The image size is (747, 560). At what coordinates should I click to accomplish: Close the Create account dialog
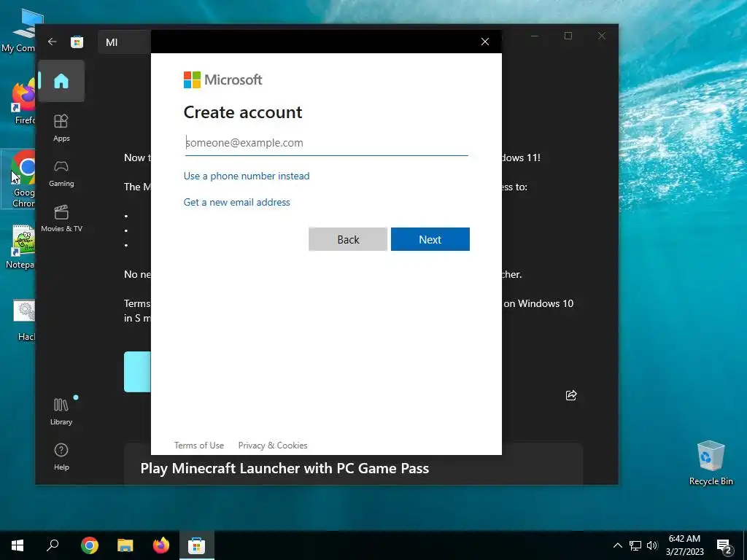pyautogui.click(x=485, y=42)
